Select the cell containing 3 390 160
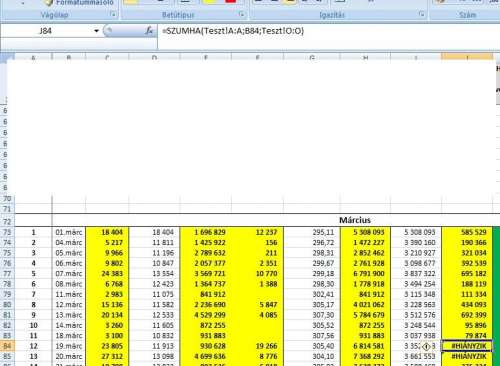Image resolution: width=500 pixels, height=366 pixels. click(416, 242)
